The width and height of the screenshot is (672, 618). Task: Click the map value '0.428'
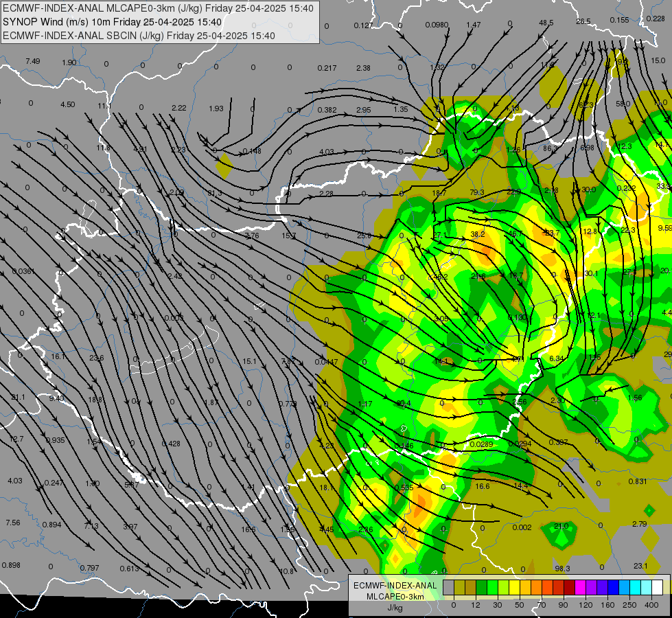[x=171, y=444]
